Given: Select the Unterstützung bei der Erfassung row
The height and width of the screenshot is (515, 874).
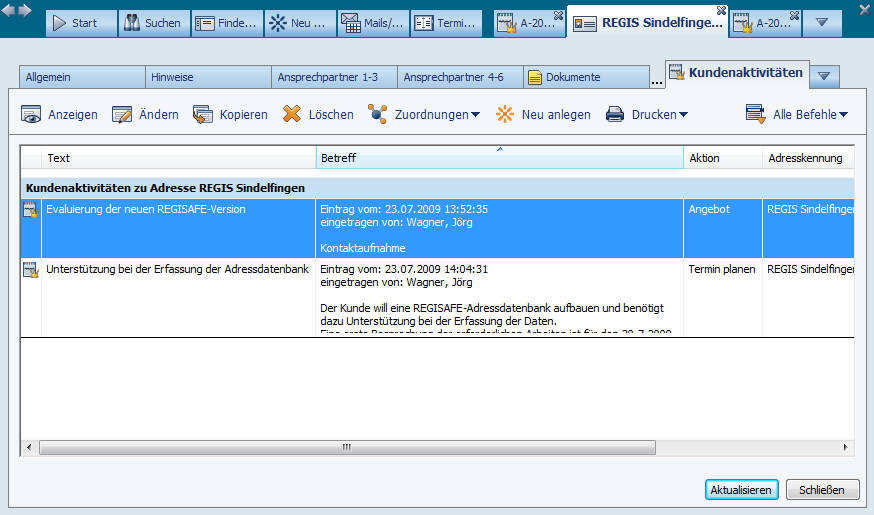Looking at the screenshot, I should point(177,269).
